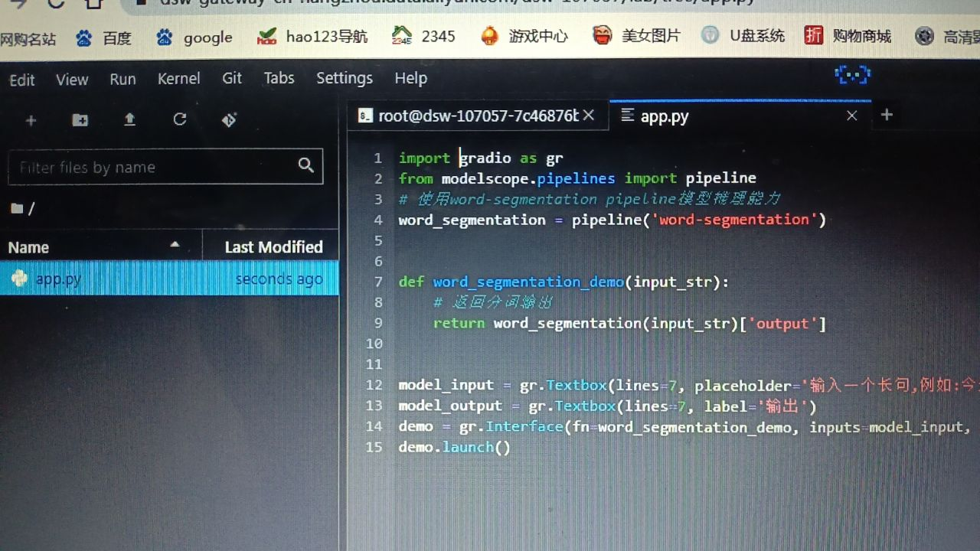Open the Tabs menu
Image resolution: width=980 pixels, height=551 pixels.
(279, 78)
